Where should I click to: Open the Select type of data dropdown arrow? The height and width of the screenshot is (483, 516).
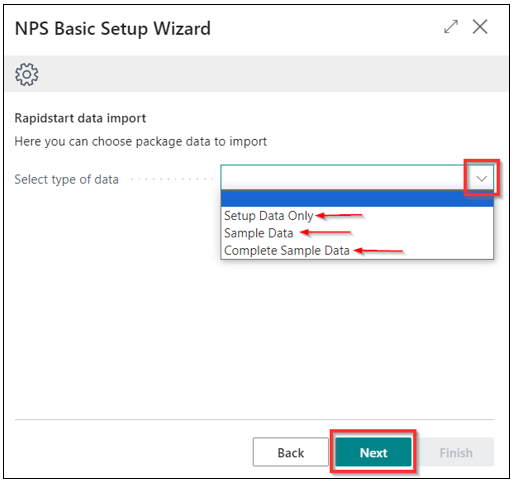click(481, 178)
